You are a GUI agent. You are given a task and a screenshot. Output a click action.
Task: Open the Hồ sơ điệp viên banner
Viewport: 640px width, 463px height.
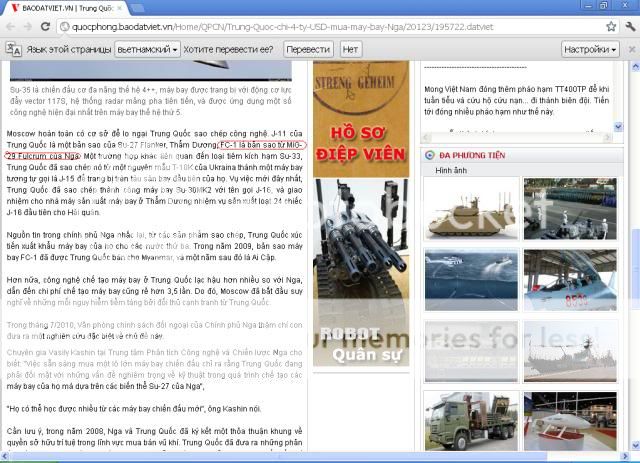pyautogui.click(x=361, y=118)
